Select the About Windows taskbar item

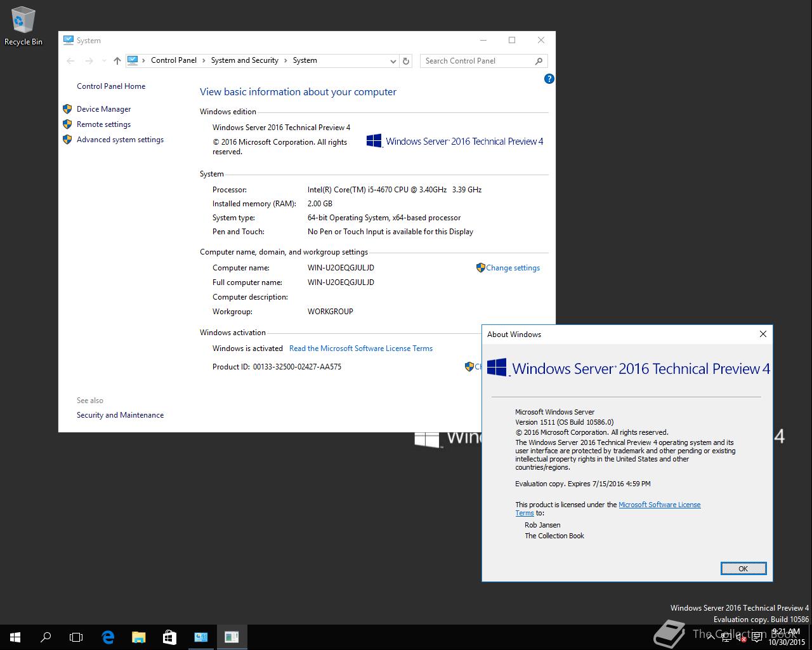[x=232, y=637]
